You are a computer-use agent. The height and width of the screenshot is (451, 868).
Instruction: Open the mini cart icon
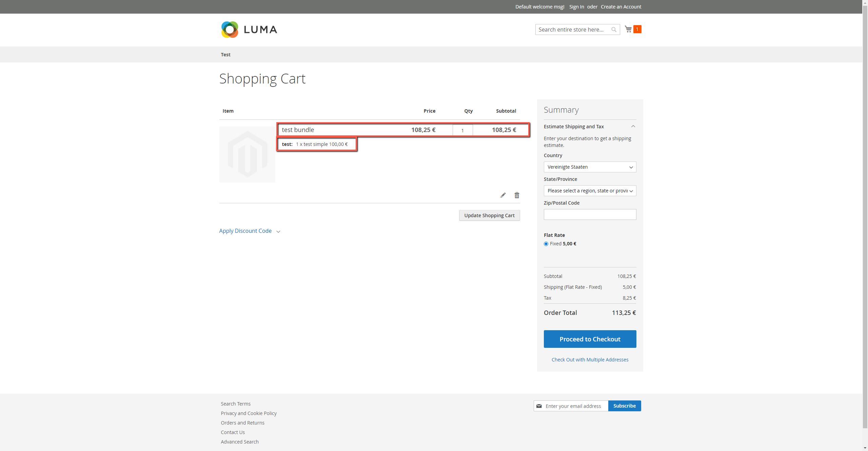click(628, 29)
